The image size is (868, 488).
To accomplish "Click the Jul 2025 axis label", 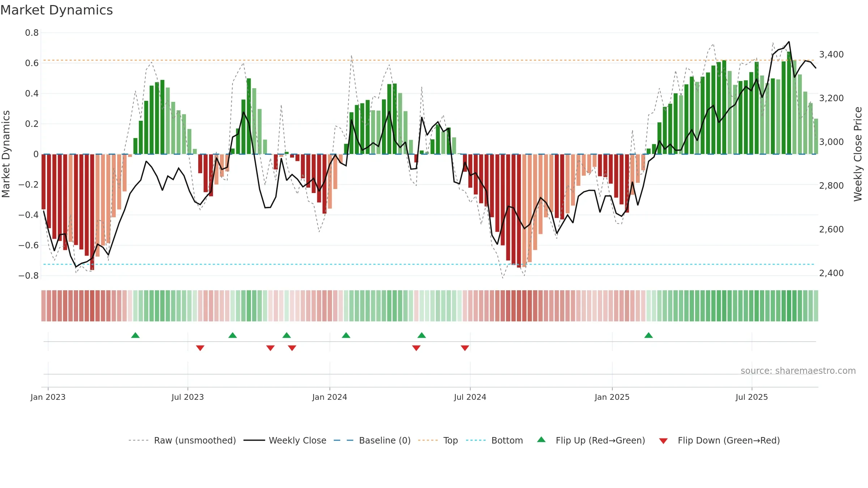I will pos(752,397).
